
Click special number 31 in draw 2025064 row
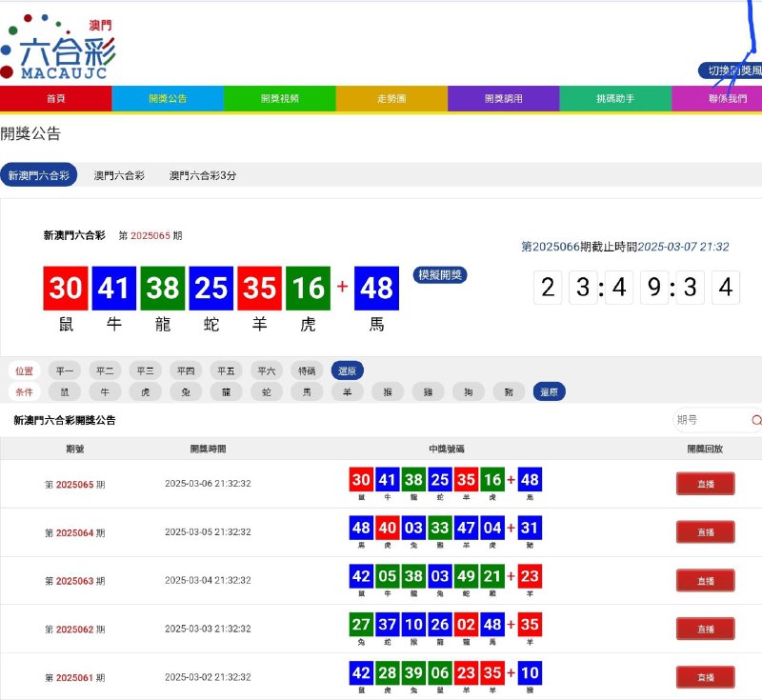pyautogui.click(x=530, y=528)
